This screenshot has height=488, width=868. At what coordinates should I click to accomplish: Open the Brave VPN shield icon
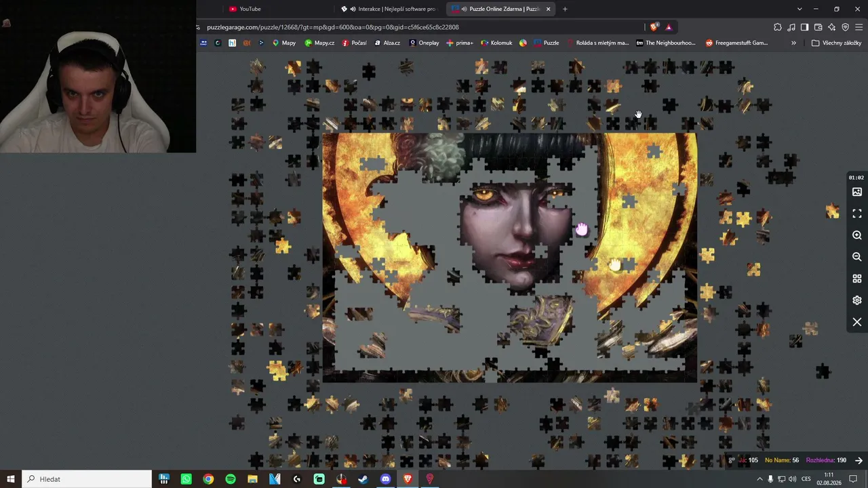845,27
